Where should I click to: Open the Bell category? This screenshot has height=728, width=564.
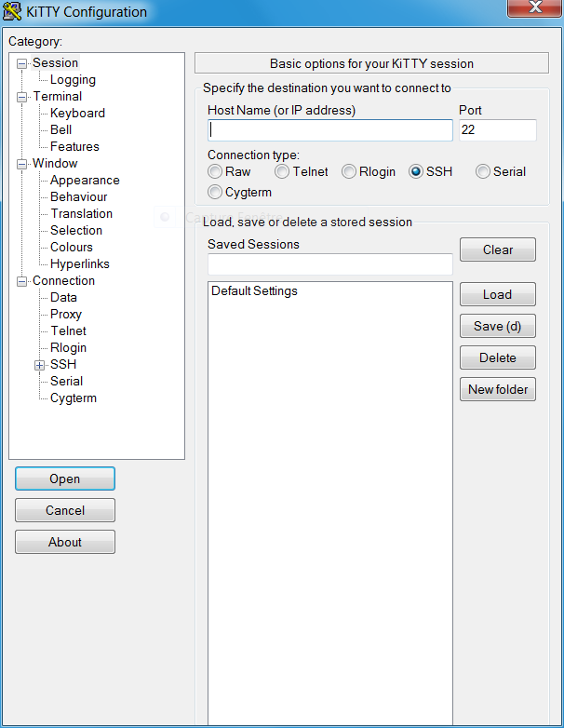pyautogui.click(x=60, y=130)
